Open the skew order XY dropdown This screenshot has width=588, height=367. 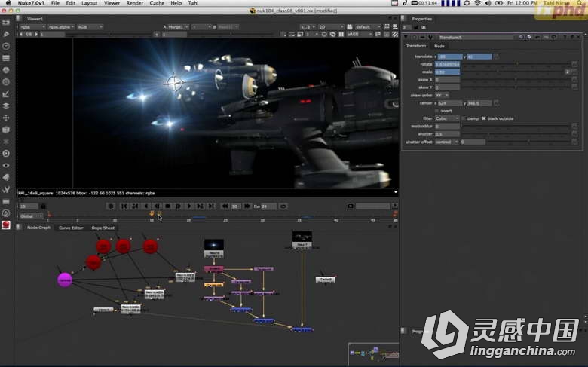coord(442,95)
